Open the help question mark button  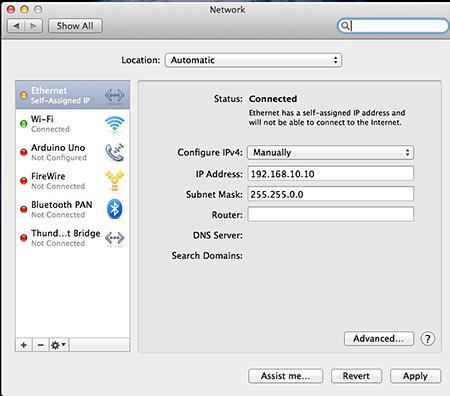click(x=428, y=339)
